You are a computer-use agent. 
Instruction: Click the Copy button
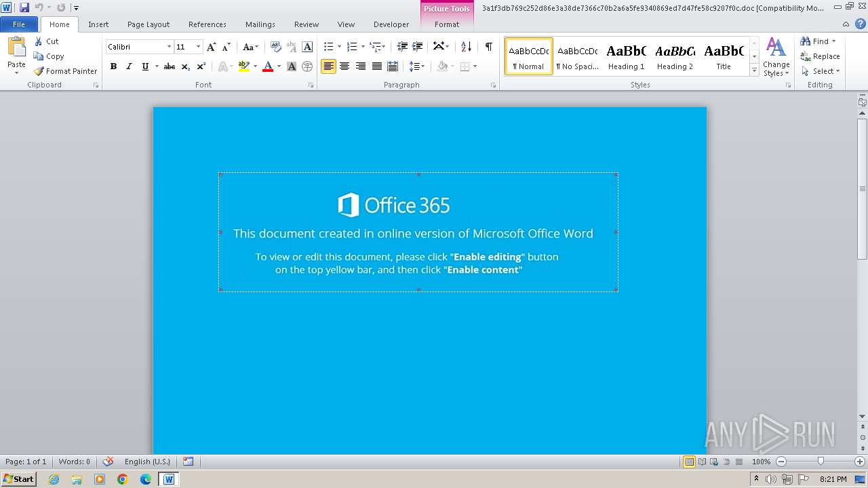49,56
